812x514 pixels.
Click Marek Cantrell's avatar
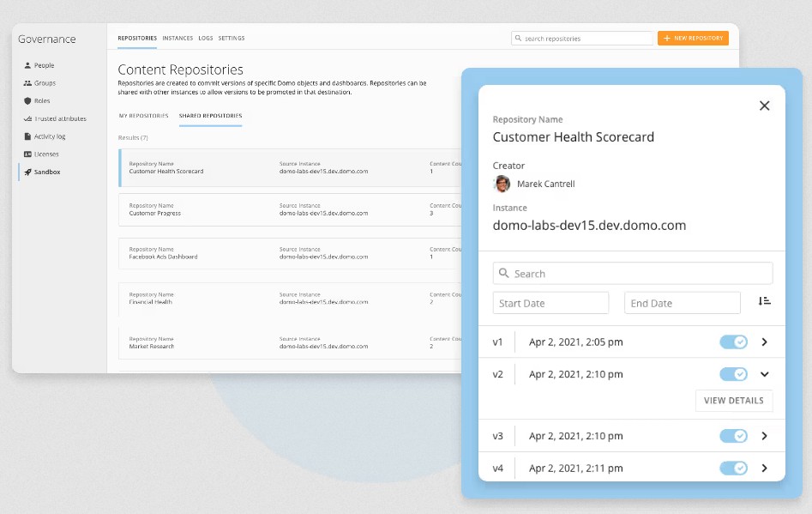click(502, 184)
